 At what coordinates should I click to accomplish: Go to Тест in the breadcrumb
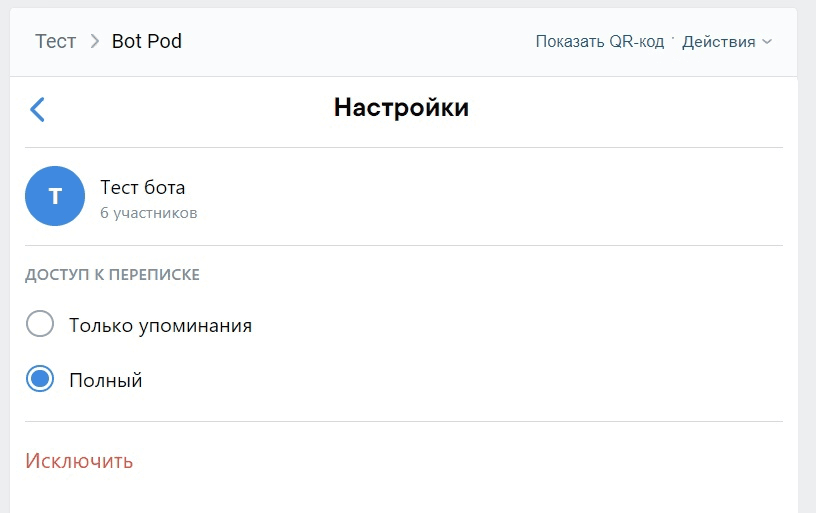55,42
